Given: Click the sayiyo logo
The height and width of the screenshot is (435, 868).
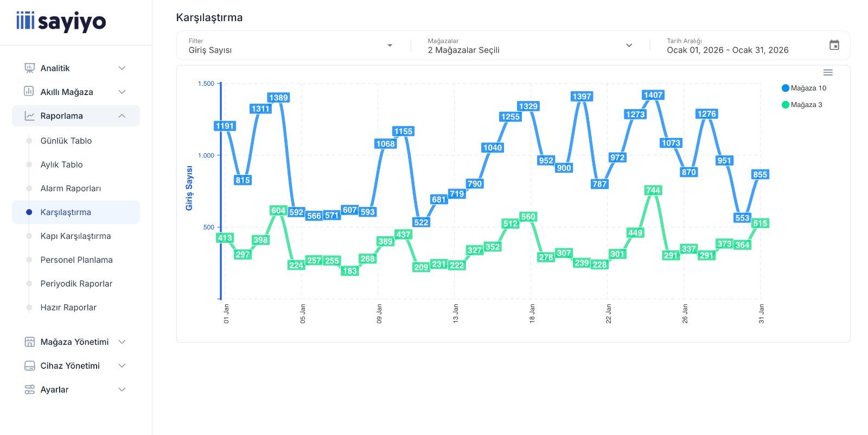Looking at the screenshot, I should click(x=61, y=22).
